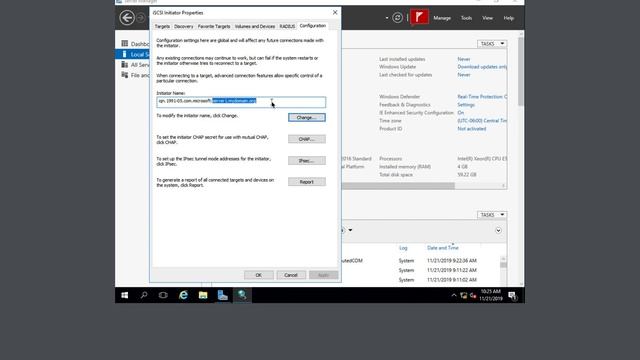
Task: Open the Events TASKS dropdown
Action: (492, 215)
